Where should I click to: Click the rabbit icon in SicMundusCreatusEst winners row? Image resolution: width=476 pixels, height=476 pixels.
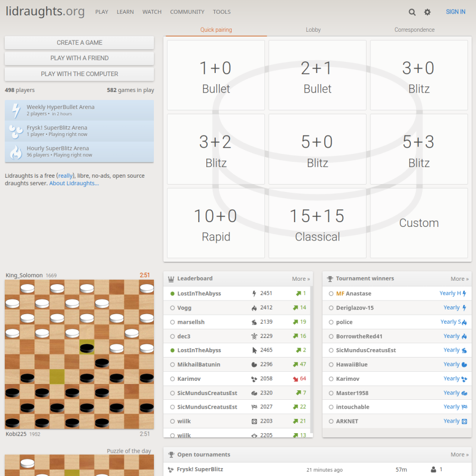click(464, 350)
